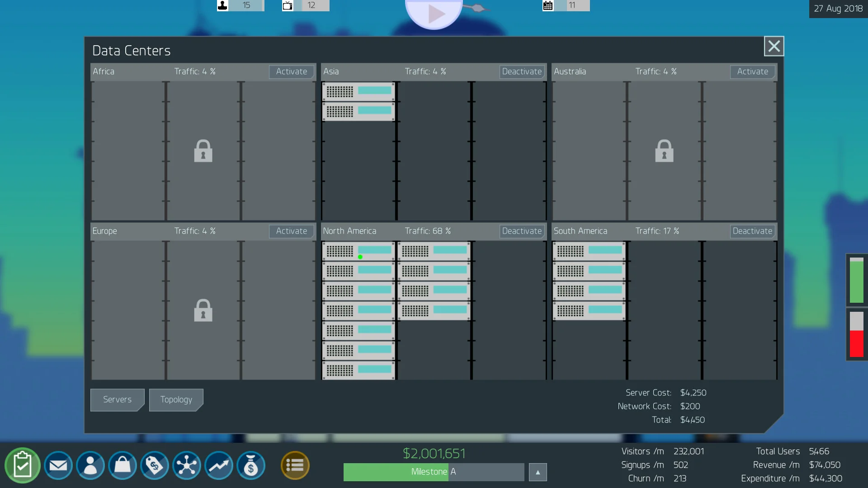
Task: Select the top server in Asia rack
Action: (359, 92)
